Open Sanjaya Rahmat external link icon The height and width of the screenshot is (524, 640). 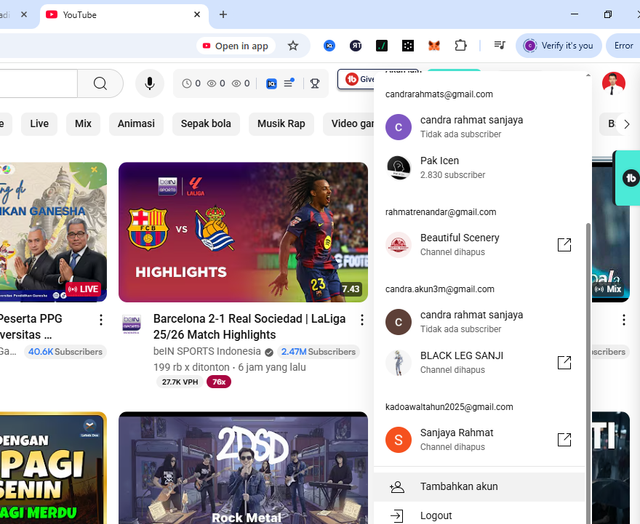pyautogui.click(x=564, y=440)
